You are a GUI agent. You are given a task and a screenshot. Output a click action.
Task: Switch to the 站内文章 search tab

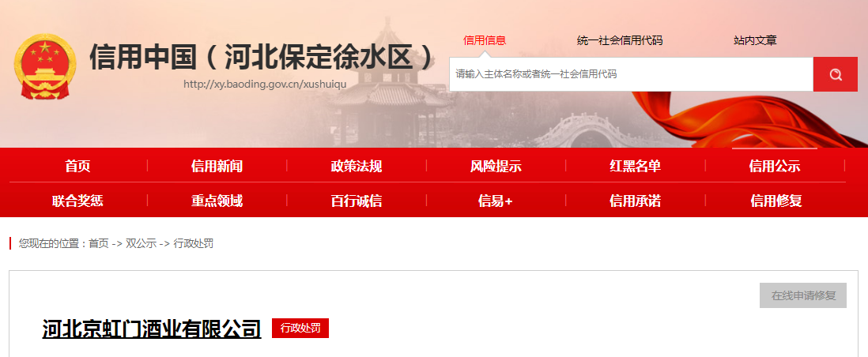(755, 40)
